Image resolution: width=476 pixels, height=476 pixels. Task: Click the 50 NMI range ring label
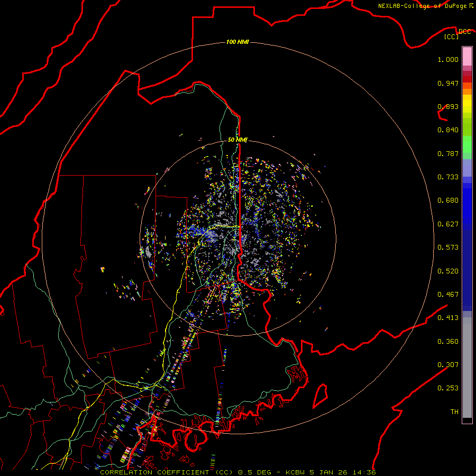tap(237, 140)
